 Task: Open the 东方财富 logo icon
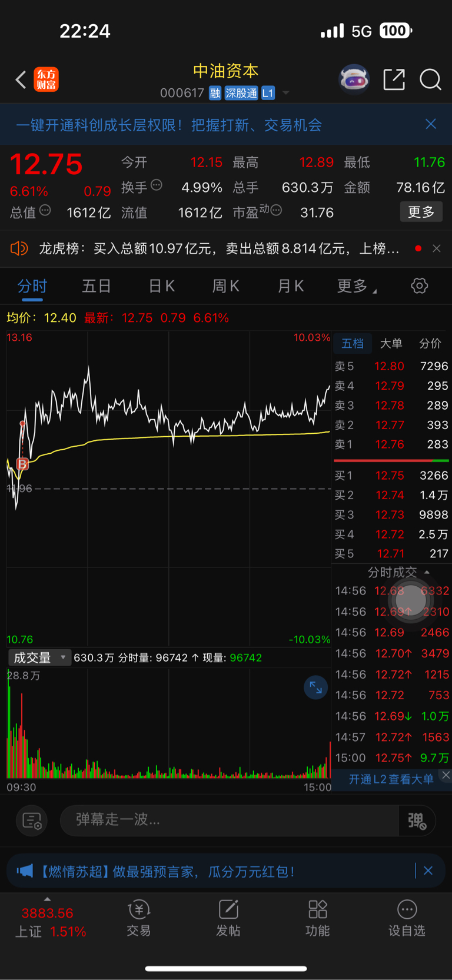[46, 79]
